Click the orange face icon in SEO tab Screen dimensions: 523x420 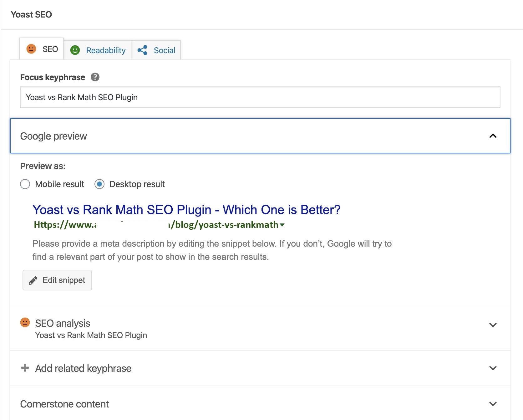click(31, 49)
